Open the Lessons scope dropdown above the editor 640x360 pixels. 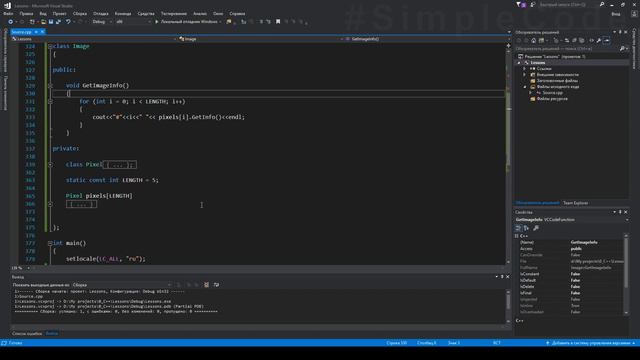tap(94, 39)
